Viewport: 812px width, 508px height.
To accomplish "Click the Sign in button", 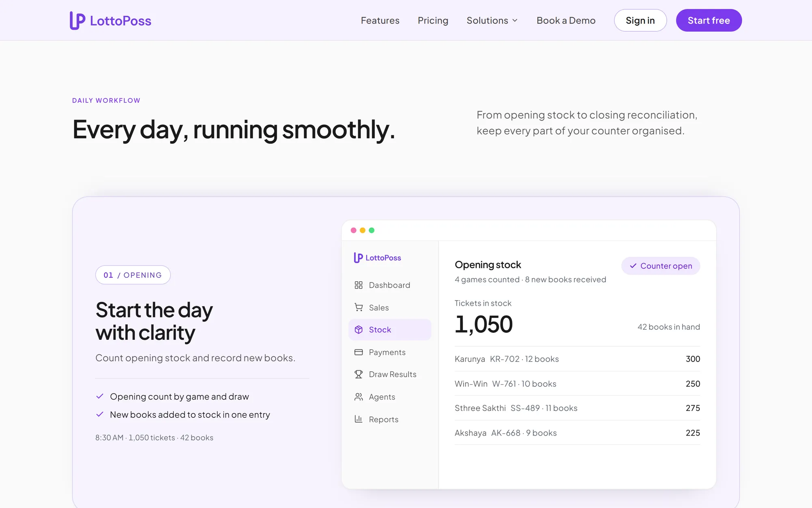I will point(640,20).
